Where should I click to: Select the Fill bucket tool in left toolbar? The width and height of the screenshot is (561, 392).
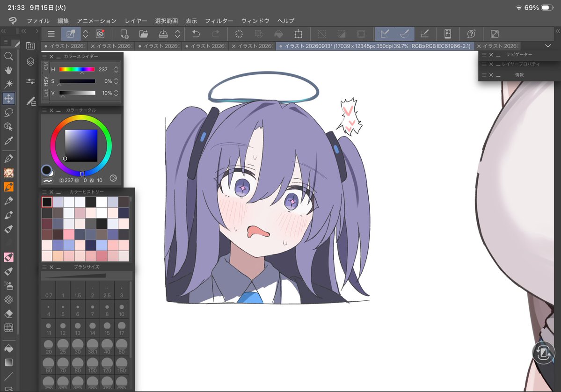8,348
